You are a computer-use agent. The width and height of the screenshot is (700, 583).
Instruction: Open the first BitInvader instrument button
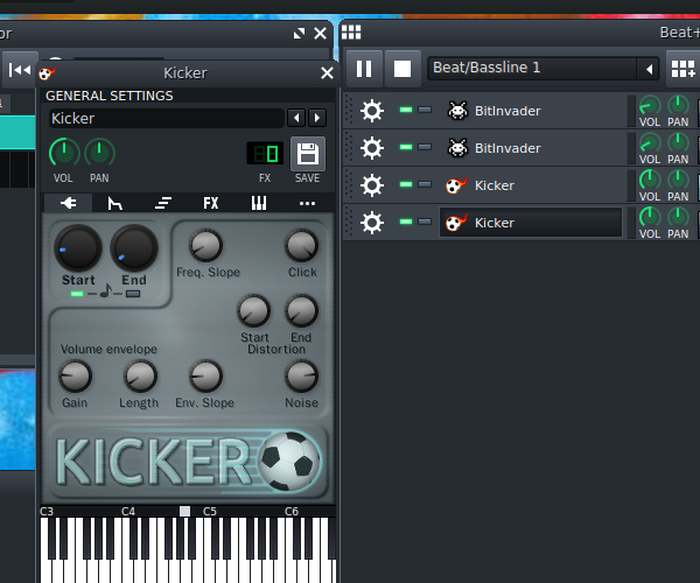pyautogui.click(x=531, y=110)
